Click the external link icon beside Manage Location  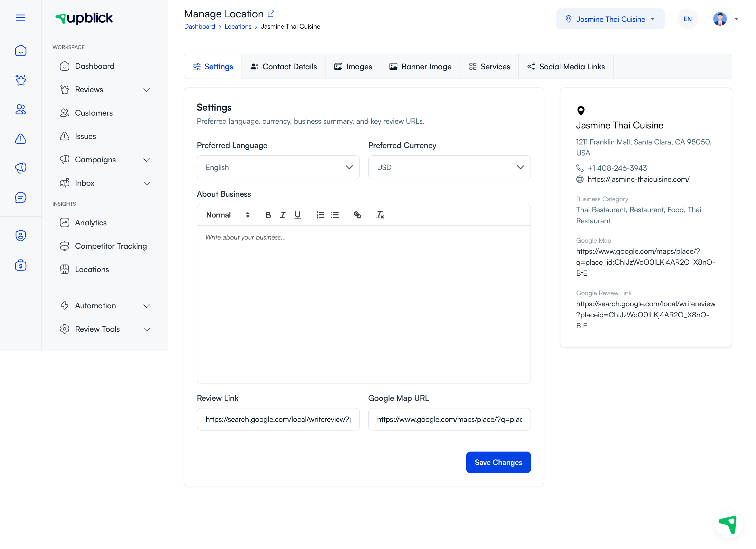[271, 14]
